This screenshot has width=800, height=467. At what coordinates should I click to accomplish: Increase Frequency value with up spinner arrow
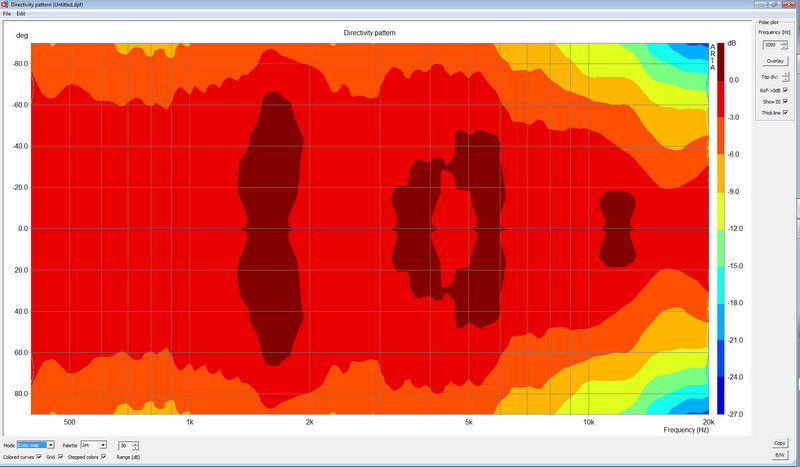[784, 42]
